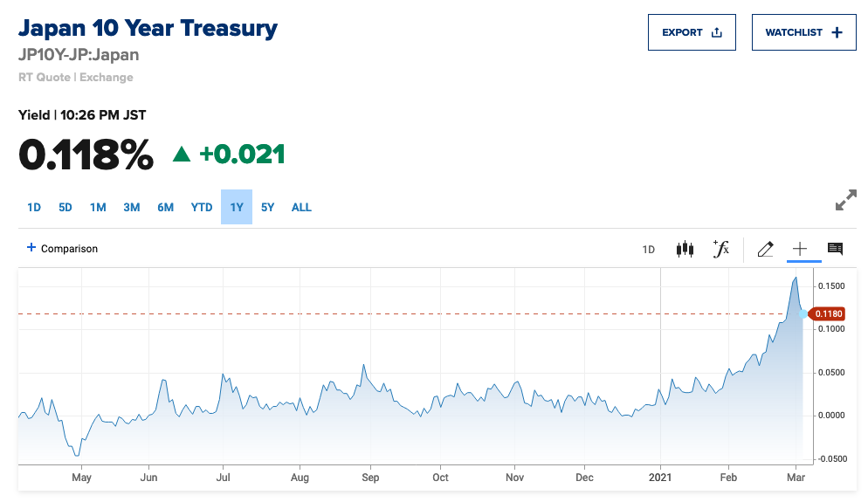
Task: Open the 1D chart interval dropdown
Action: click(x=649, y=250)
